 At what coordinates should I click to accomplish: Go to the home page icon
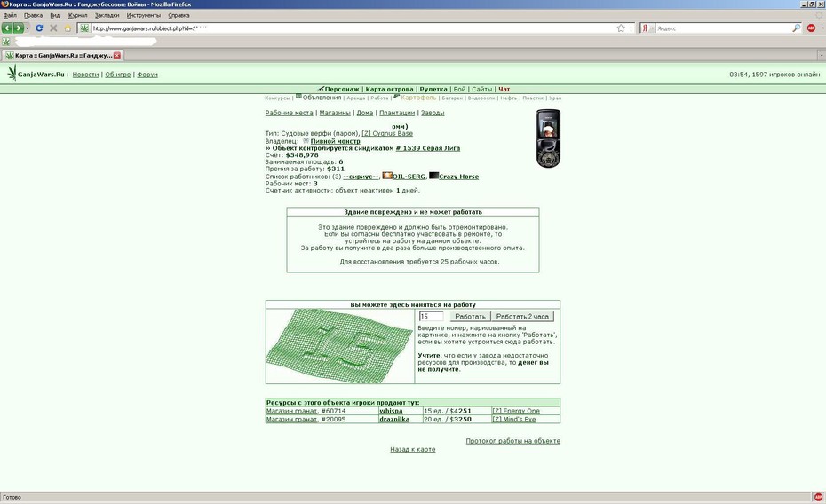[x=68, y=28]
